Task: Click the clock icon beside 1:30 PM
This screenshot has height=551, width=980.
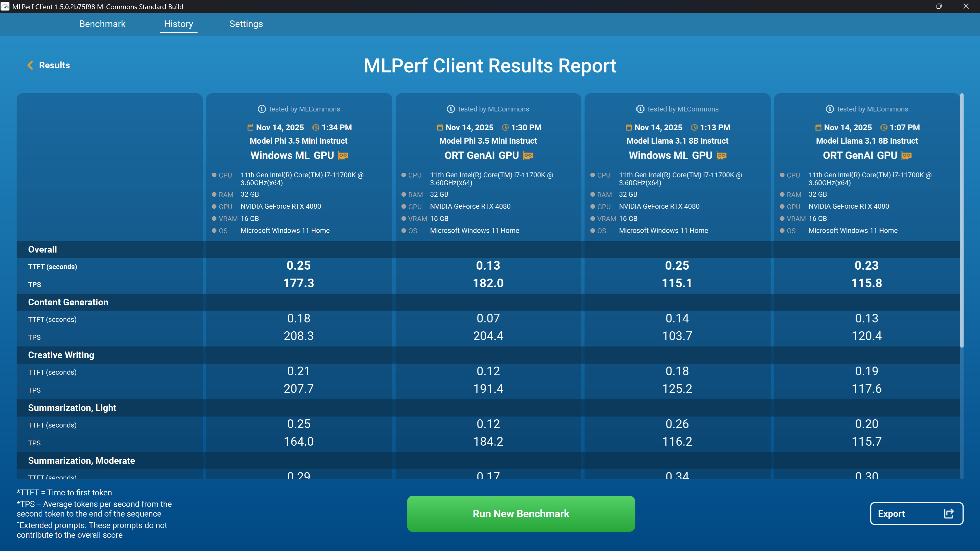Action: pyautogui.click(x=505, y=127)
